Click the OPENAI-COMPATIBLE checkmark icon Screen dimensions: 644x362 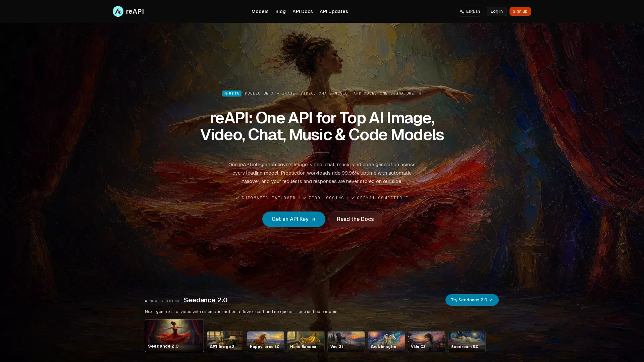pyautogui.click(x=353, y=198)
